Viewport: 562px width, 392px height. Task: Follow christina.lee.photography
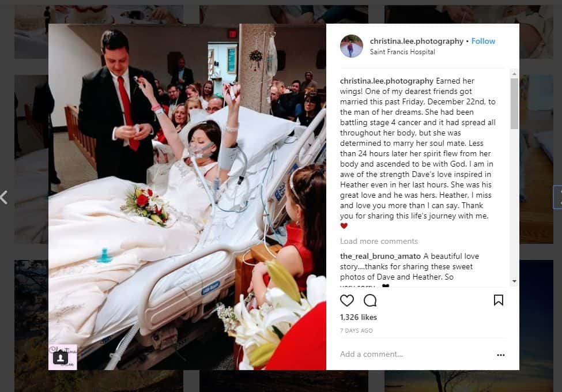483,41
